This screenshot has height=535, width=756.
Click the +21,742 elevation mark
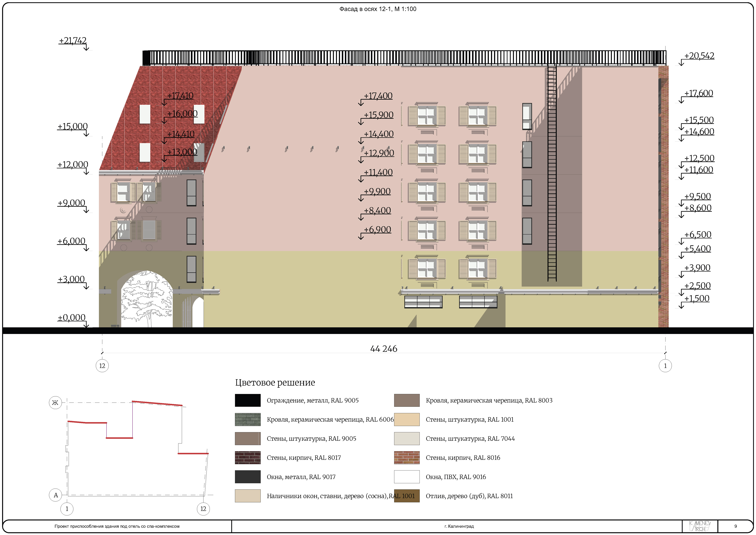click(x=73, y=41)
